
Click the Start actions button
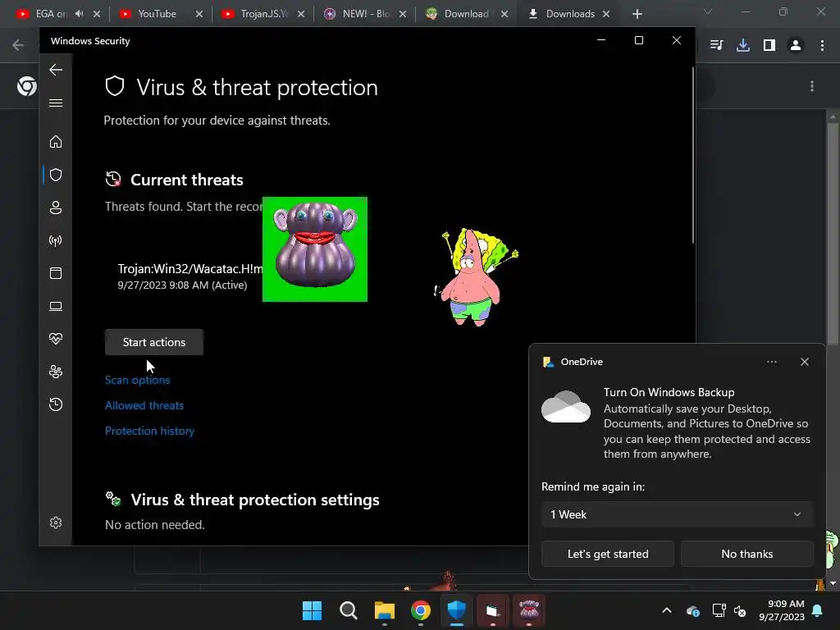tap(154, 342)
